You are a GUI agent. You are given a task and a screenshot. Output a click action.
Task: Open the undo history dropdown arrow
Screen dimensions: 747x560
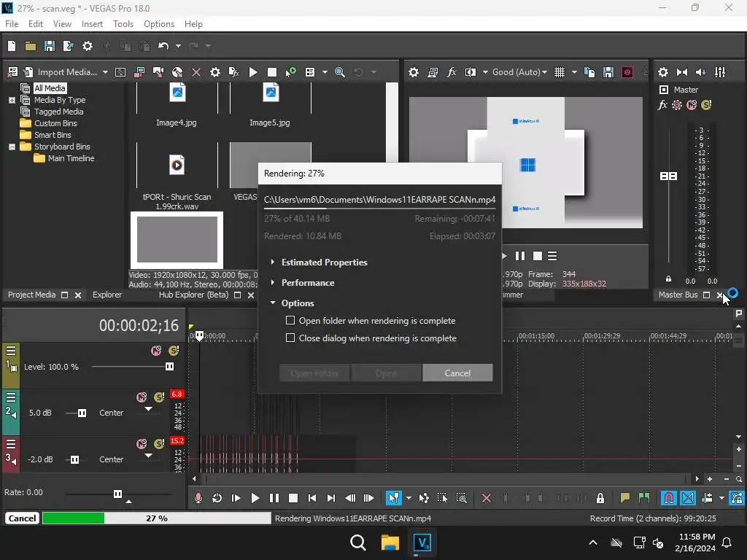coord(178,46)
